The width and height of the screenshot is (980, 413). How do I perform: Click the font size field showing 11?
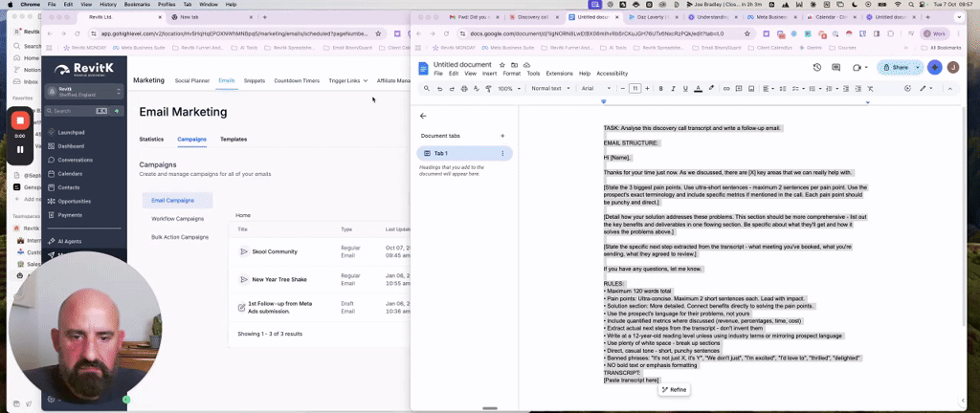[x=635, y=89]
